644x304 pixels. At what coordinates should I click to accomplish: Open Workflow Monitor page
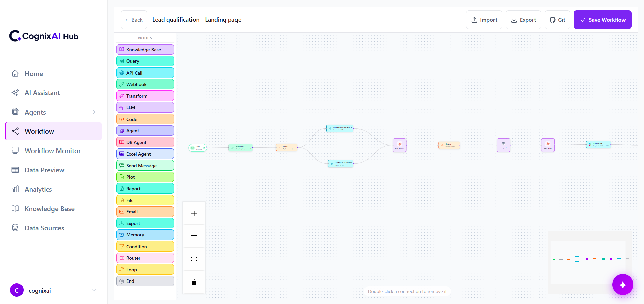tap(54, 151)
